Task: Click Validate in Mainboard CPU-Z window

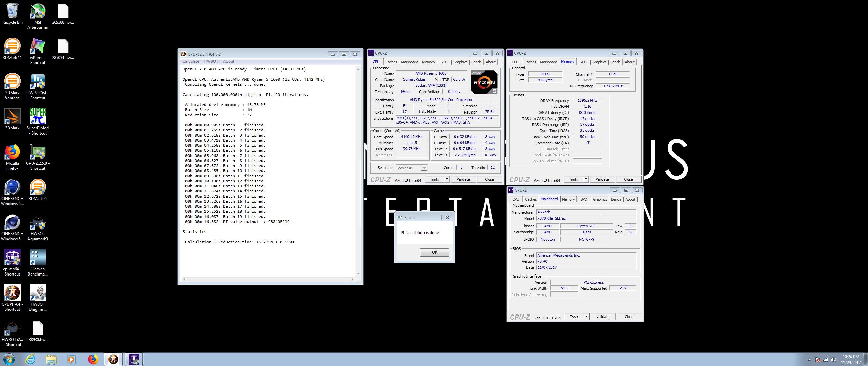Action: click(x=603, y=317)
